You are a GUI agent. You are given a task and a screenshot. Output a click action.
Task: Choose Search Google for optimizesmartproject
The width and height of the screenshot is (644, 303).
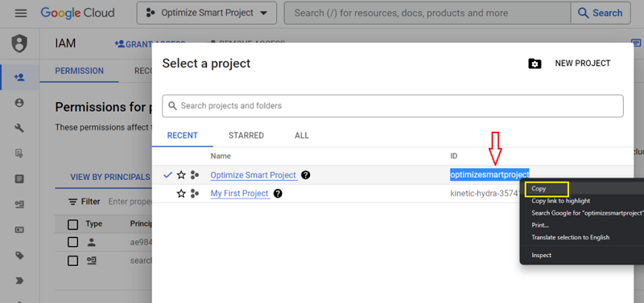click(x=587, y=213)
